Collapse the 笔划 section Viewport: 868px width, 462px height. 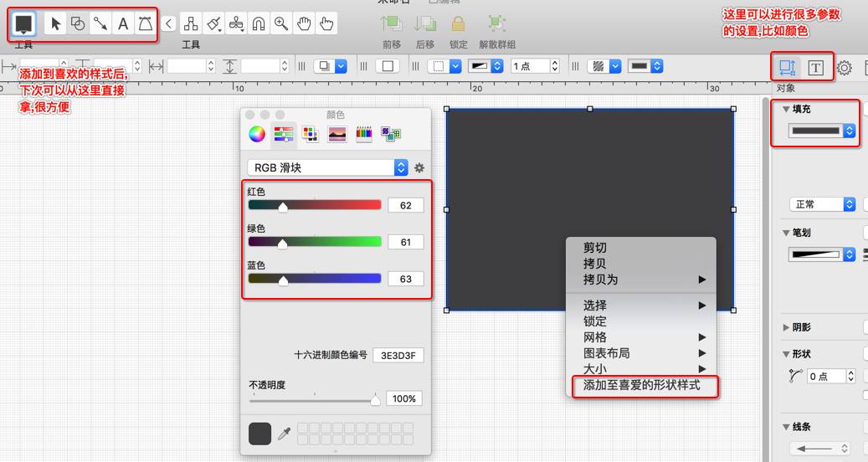(785, 232)
